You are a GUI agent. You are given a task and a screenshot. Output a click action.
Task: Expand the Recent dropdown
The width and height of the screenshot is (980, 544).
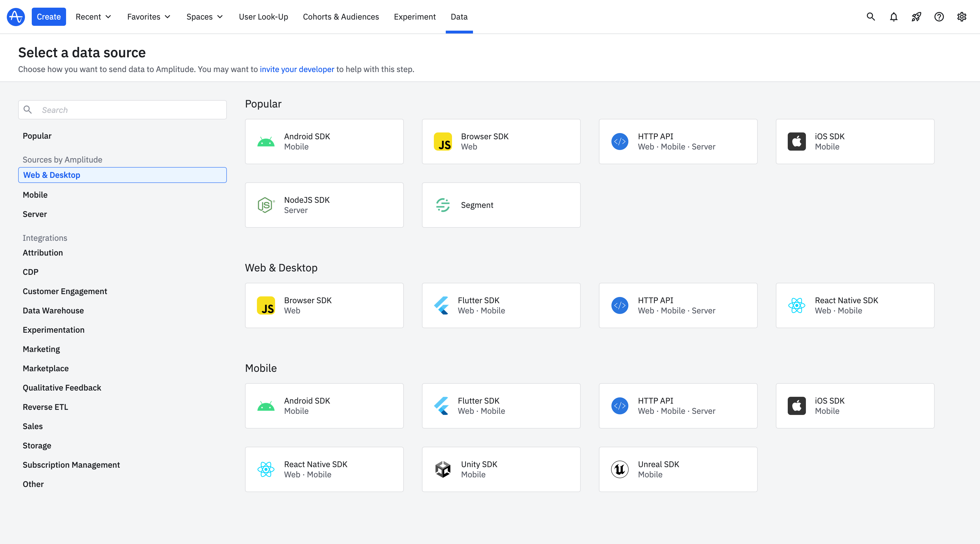coord(93,17)
